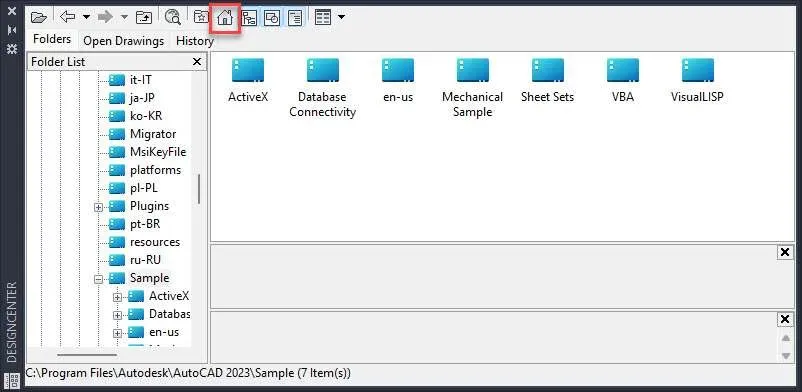This screenshot has width=802, height=392.
Task: Select the MsiKeyFile folder in tree
Action: (147, 152)
